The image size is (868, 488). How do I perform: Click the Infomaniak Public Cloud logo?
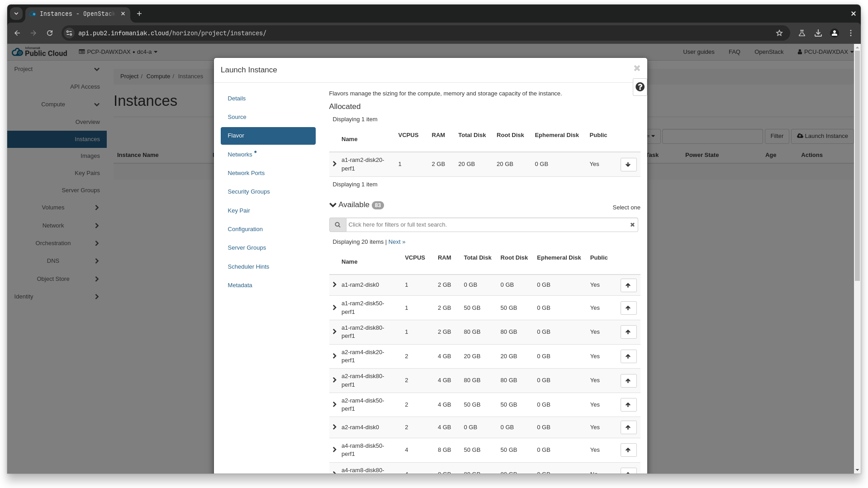click(39, 52)
